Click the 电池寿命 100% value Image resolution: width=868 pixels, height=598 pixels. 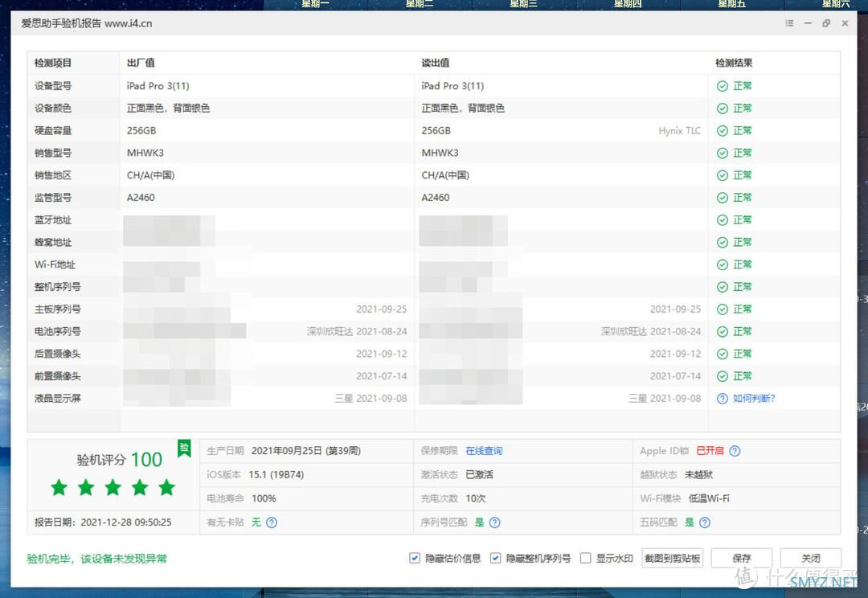tap(264, 498)
